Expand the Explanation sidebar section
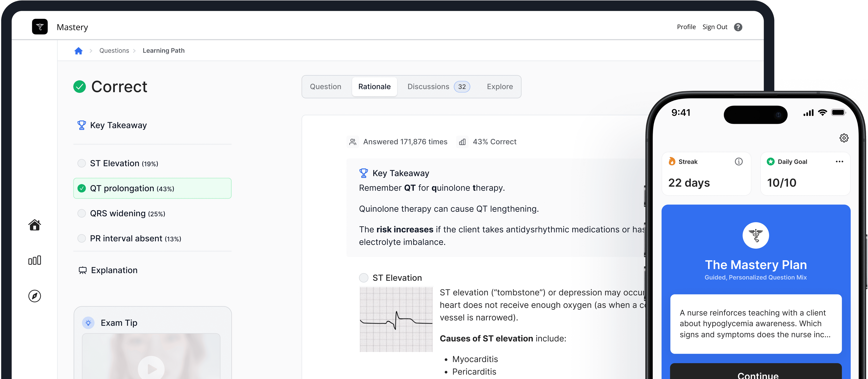Screen dimensions: 868x379 pyautogui.click(x=114, y=270)
